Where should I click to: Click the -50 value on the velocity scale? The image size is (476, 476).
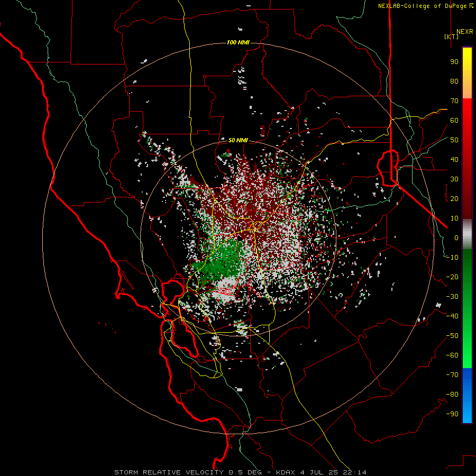[x=452, y=336]
